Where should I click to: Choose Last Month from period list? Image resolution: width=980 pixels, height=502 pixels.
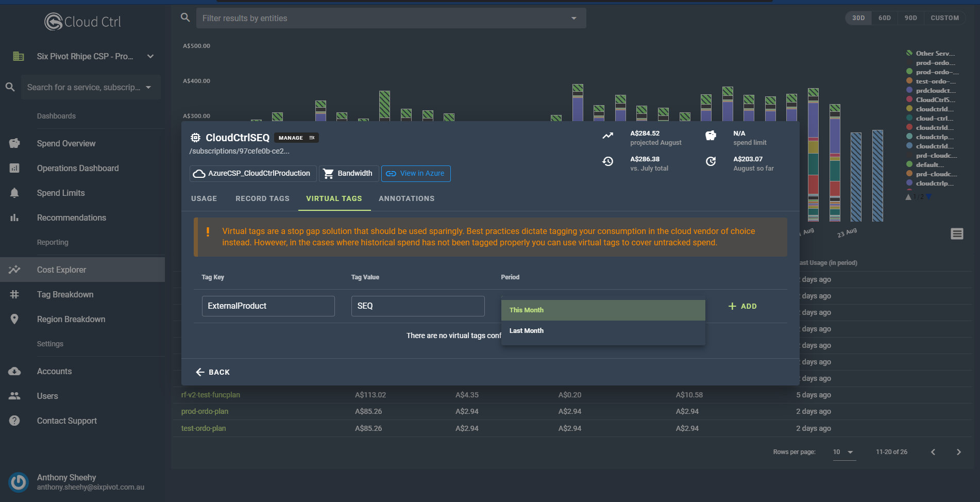tap(527, 331)
